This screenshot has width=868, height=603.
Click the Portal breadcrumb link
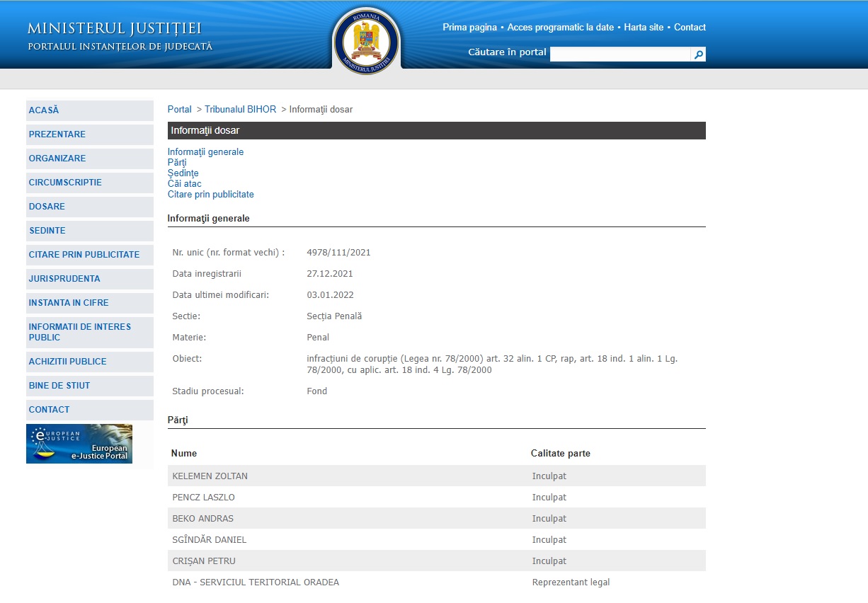coord(180,110)
